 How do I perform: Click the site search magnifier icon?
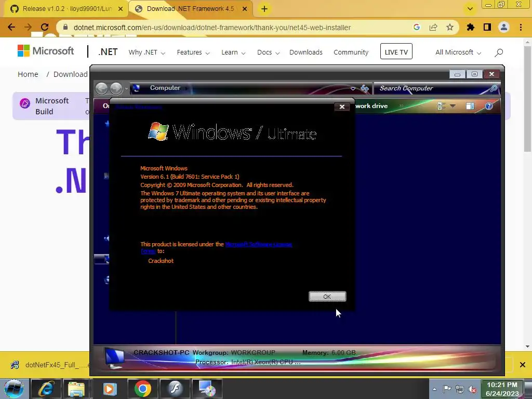498,52
